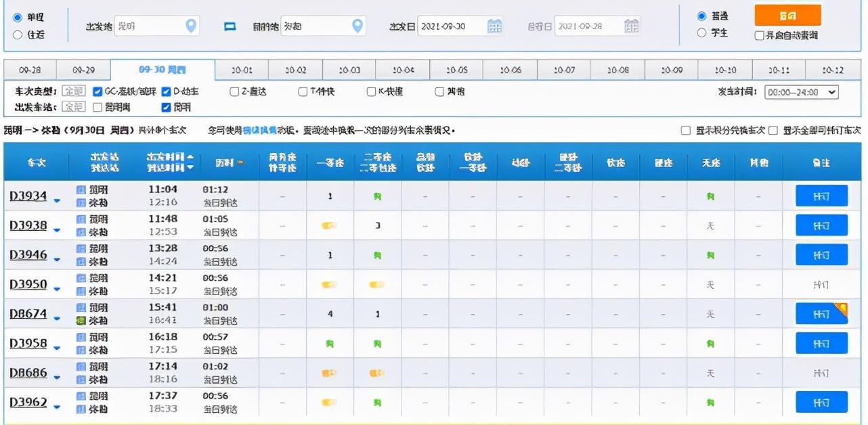
Task: Click the station icon beside D3934 departure
Action: click(x=81, y=190)
